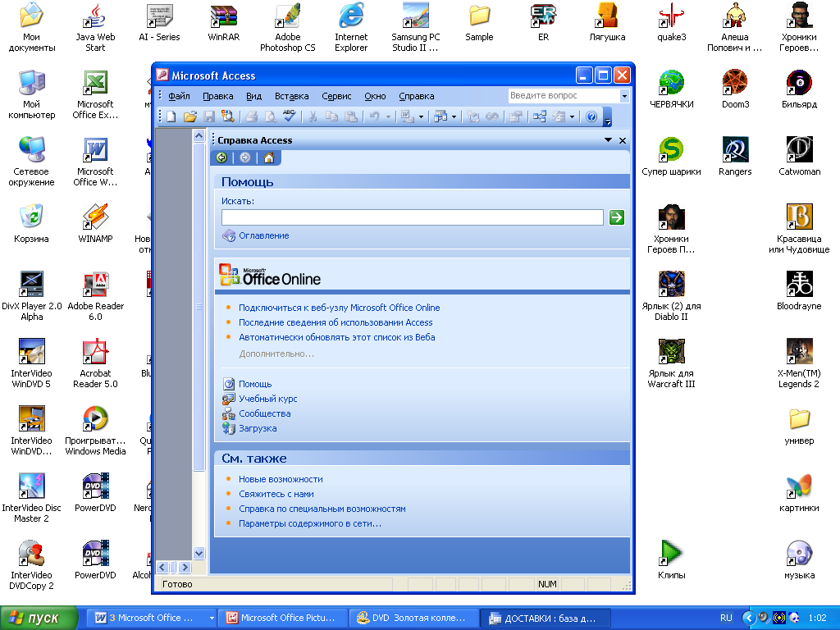Switch to ДОСТАВКИ база данных taskbar button
The width and height of the screenshot is (840, 630).
[545, 618]
